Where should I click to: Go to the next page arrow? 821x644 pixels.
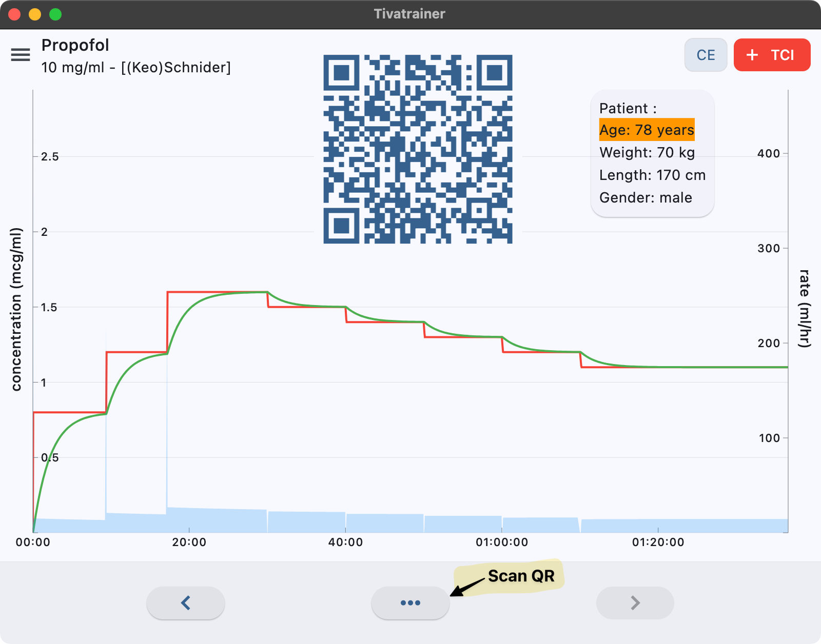635,603
